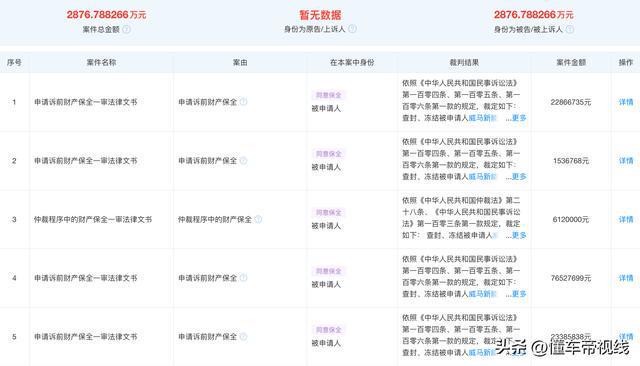This screenshot has width=640, height=366.
Task: Click info icon next to 身份为原告/上诉人
Action: [352, 29]
